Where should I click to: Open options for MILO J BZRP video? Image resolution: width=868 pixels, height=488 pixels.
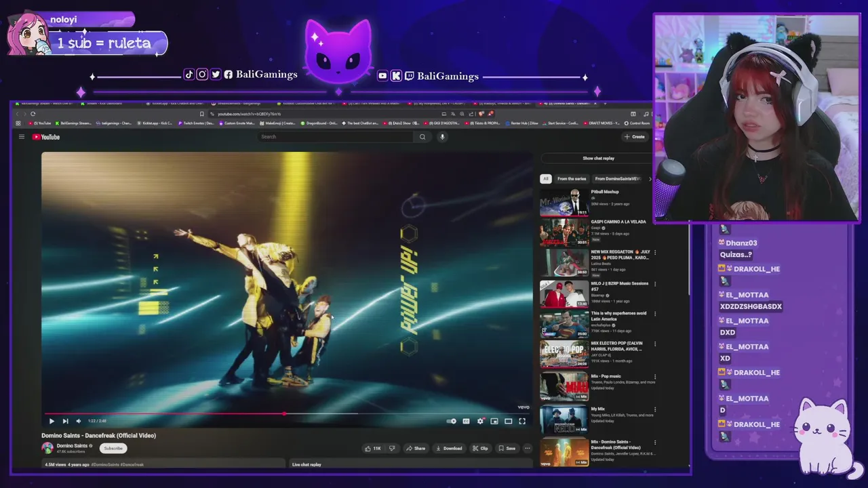[655, 284]
